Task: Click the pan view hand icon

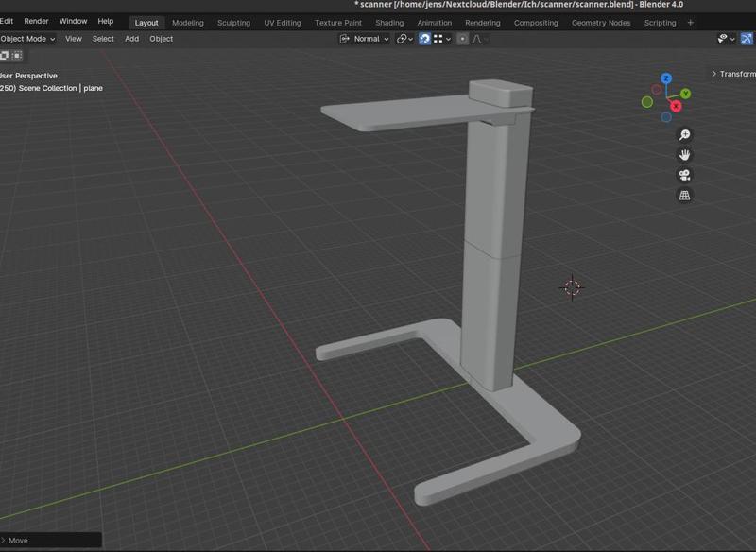Action: pyautogui.click(x=685, y=155)
